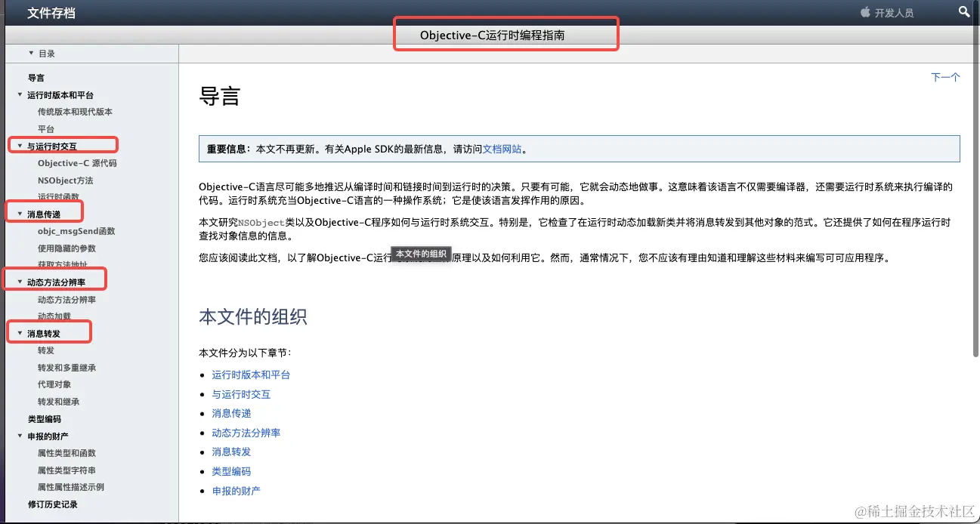
Task: Select bold 运行时版本和平台 sidebar section title
Action: click(60, 95)
